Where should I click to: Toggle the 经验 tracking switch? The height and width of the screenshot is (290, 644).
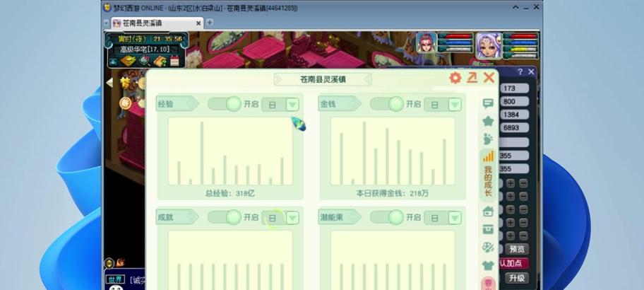(225, 104)
